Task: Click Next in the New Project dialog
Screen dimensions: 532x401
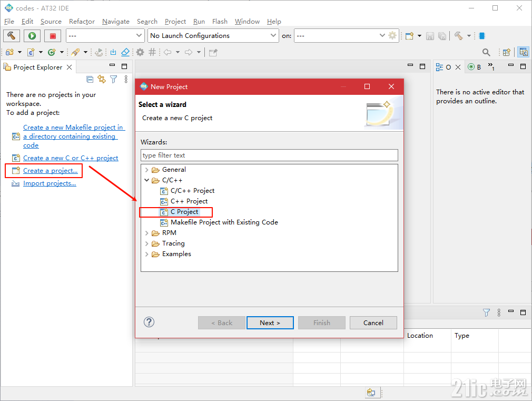Action: click(x=270, y=322)
